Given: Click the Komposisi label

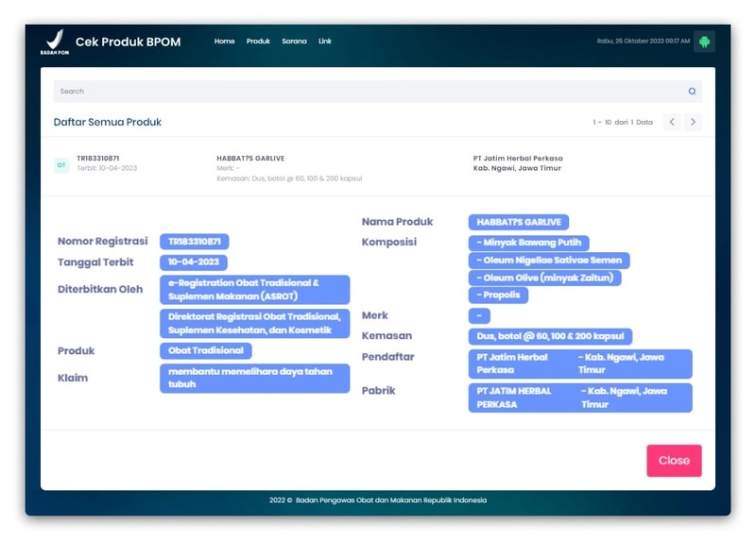Looking at the screenshot, I should click(x=389, y=242).
